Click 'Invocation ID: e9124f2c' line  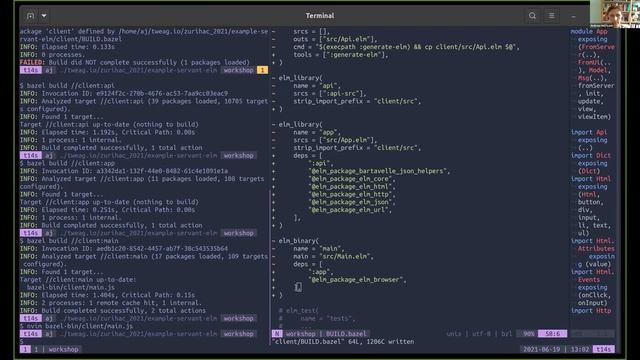(x=124, y=93)
